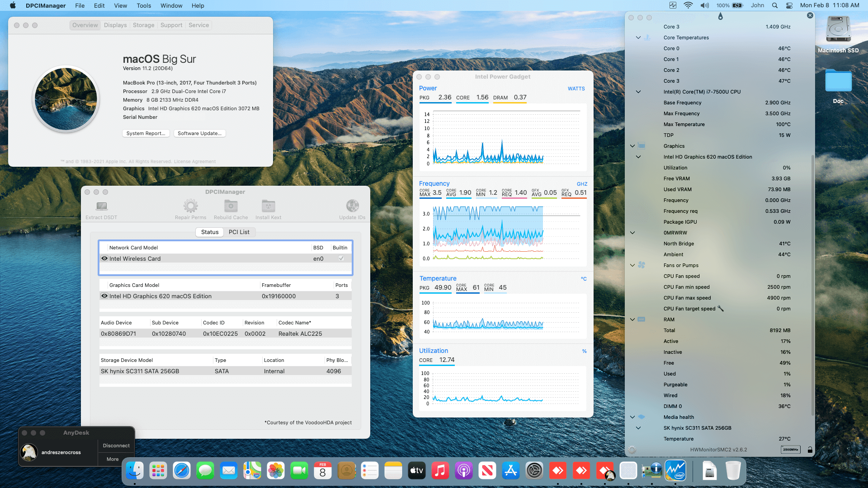Viewport: 868px width, 488px height.
Task: Toggle the lock icon in HWMonitorSMC2 footer
Action: click(x=810, y=450)
